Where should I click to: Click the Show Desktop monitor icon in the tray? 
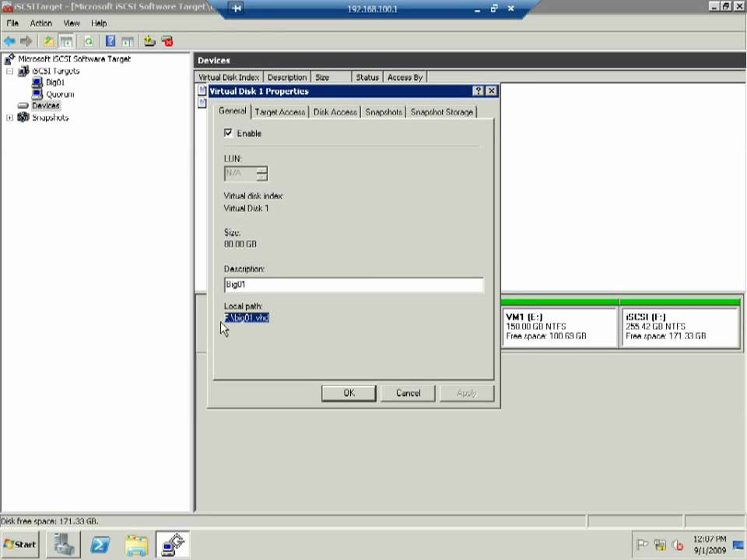pyautogui.click(x=738, y=545)
